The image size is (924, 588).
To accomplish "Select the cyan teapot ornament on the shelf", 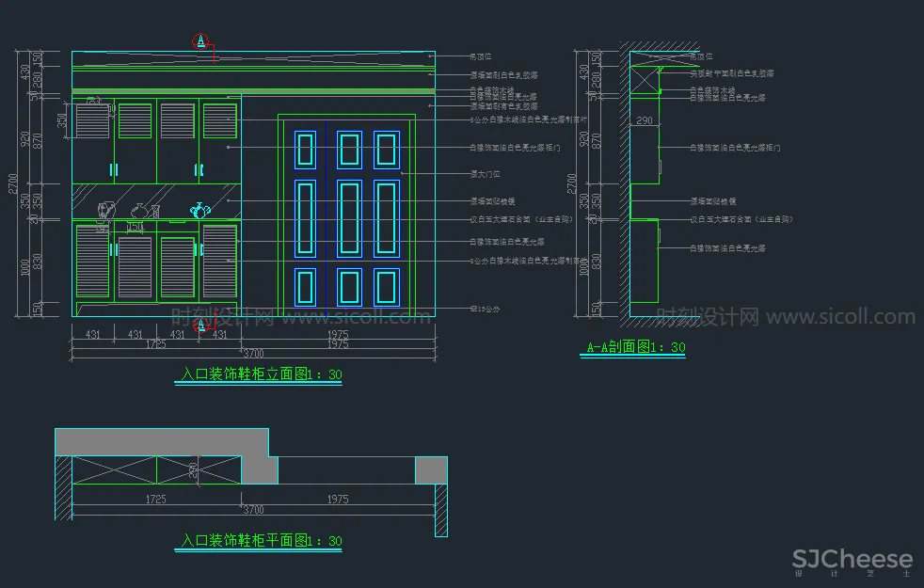I will [199, 211].
